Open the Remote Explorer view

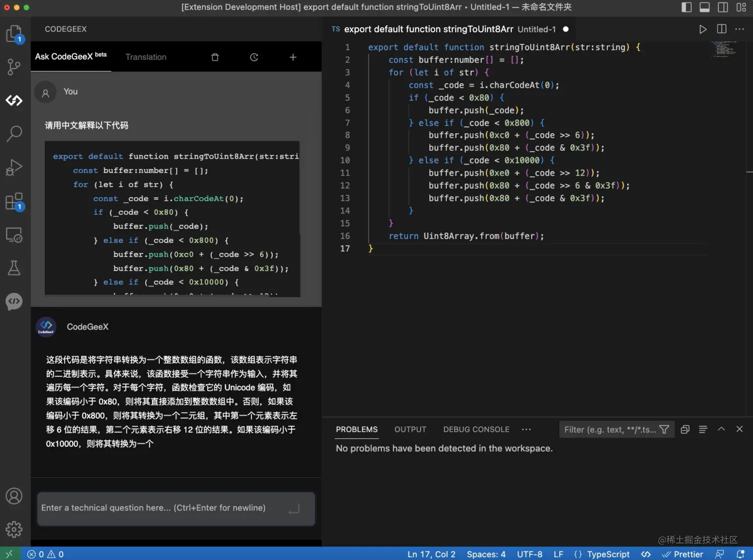[14, 235]
